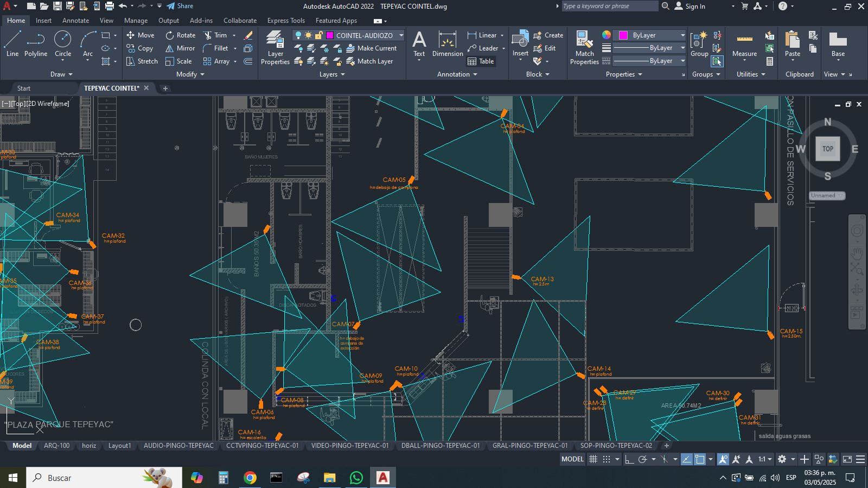
Task: Expand the Annotation panel
Action: coord(457,74)
